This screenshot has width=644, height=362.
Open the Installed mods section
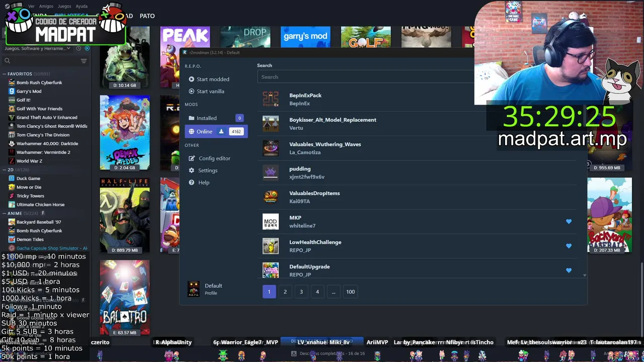216,118
